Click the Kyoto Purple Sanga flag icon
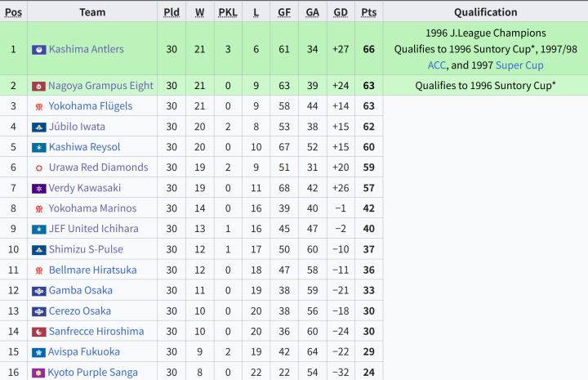Viewport: 588px width, 380px height. [x=38, y=373]
